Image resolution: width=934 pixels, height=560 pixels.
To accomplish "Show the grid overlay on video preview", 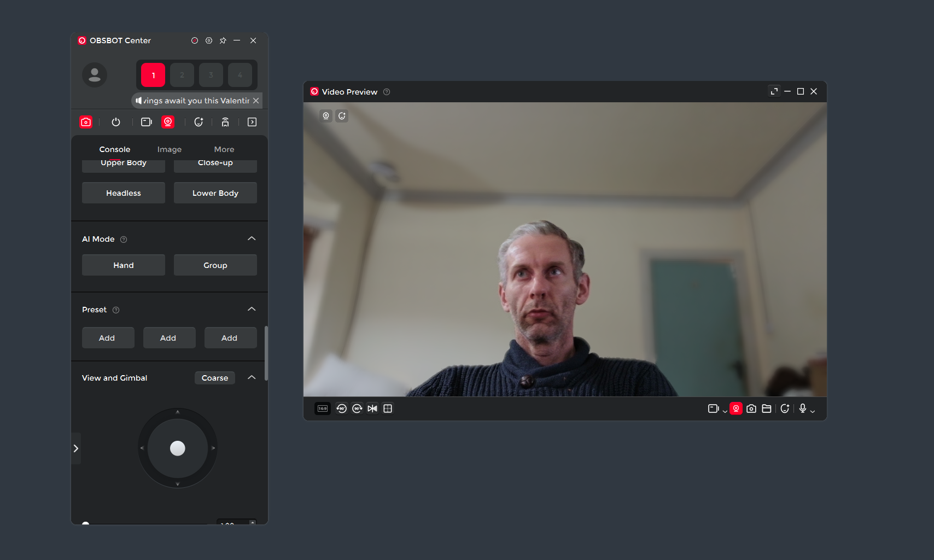I will (388, 409).
